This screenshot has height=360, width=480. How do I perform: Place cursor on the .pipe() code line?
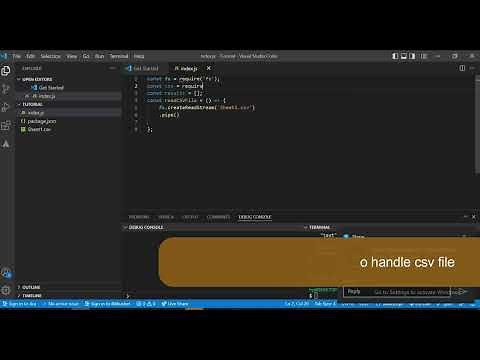tap(169, 115)
